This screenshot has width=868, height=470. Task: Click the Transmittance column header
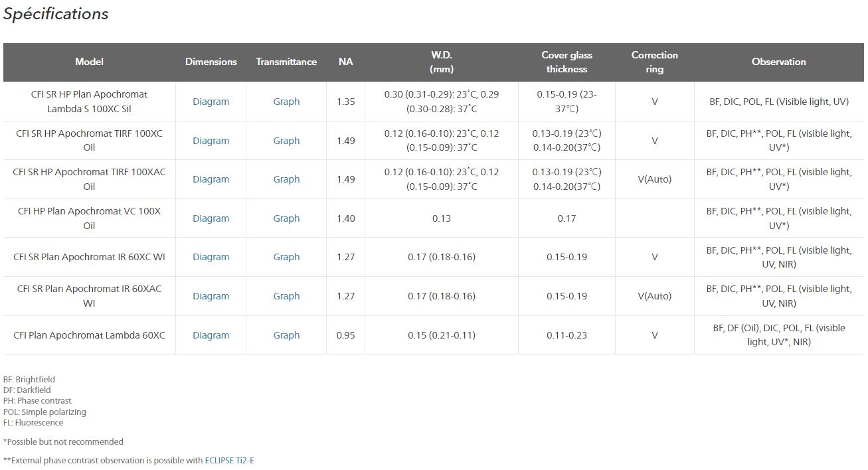click(286, 62)
